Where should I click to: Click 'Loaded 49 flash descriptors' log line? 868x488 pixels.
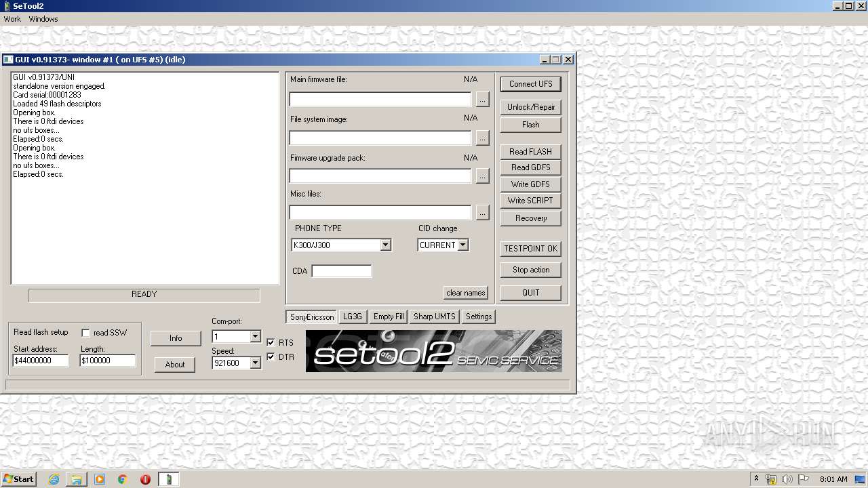click(57, 104)
